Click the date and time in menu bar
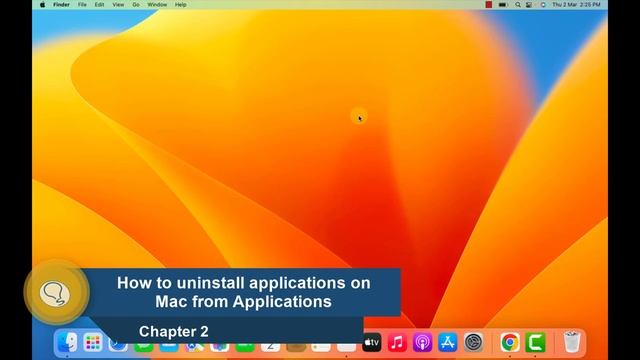 tap(576, 5)
